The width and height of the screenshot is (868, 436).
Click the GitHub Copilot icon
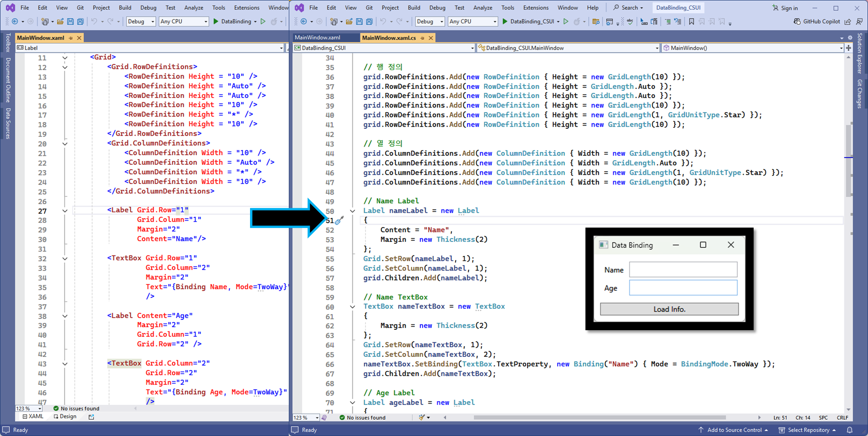797,22
